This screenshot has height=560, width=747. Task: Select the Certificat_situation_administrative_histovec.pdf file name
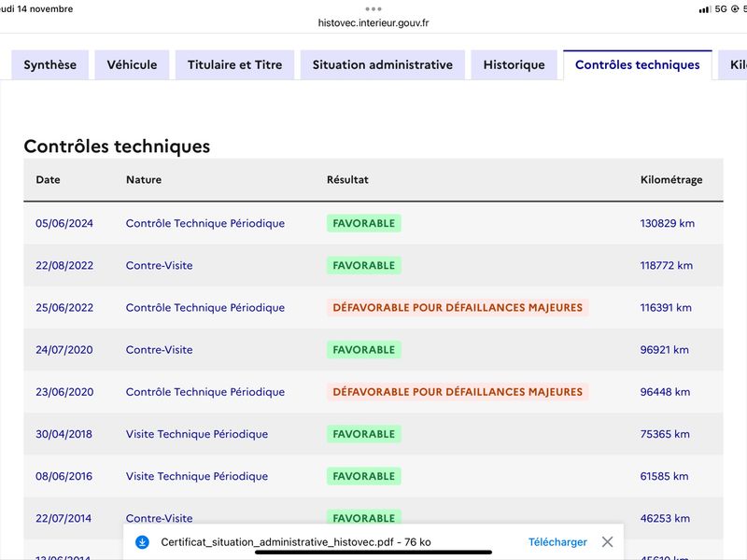pyautogui.click(x=277, y=542)
